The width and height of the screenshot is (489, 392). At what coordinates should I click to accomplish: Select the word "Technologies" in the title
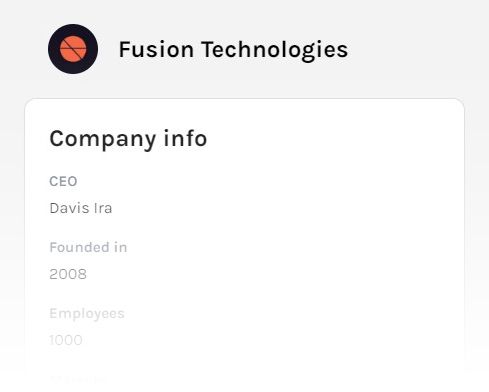click(275, 50)
